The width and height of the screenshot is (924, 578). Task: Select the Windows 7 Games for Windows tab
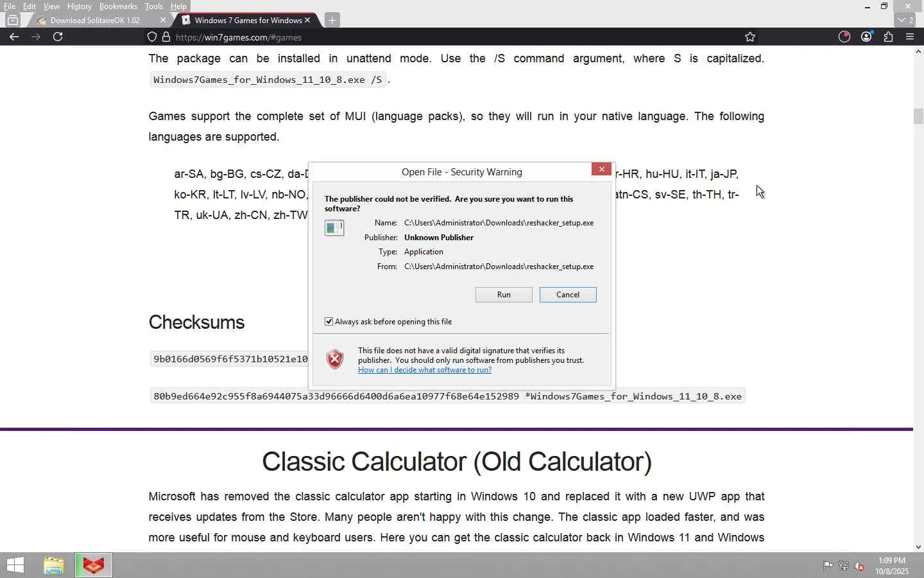tap(247, 20)
